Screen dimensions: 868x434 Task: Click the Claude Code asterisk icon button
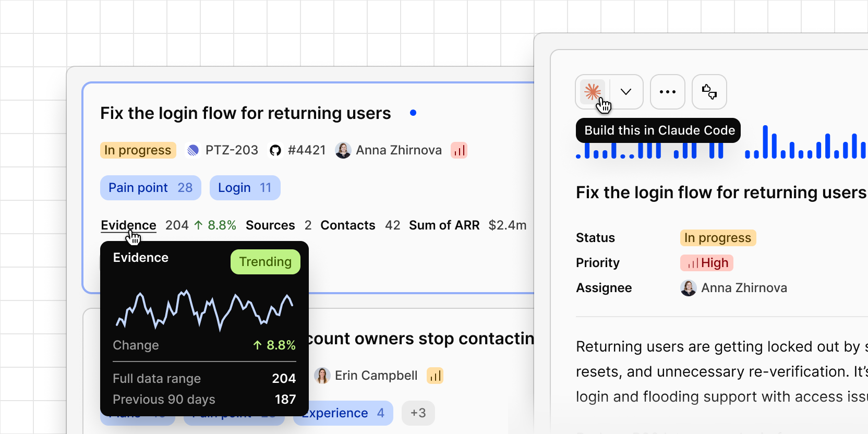pyautogui.click(x=593, y=92)
